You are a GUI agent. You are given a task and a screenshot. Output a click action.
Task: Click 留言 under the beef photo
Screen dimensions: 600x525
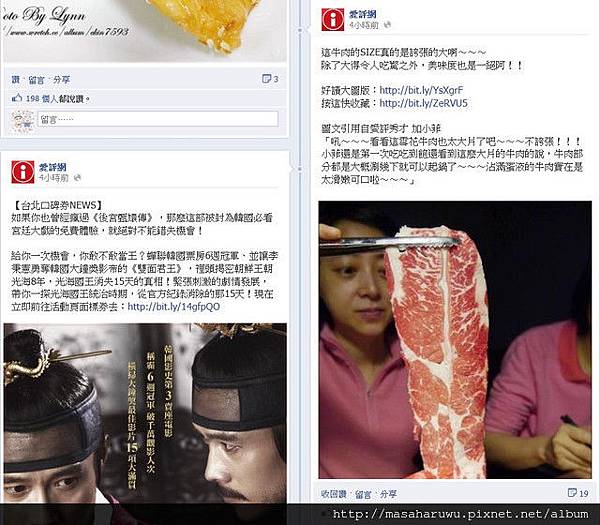363,494
